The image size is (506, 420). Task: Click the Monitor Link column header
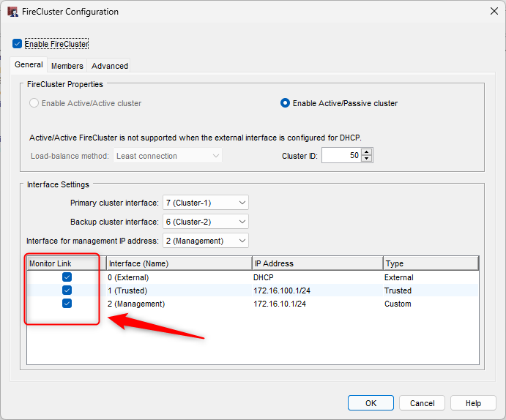click(67, 263)
